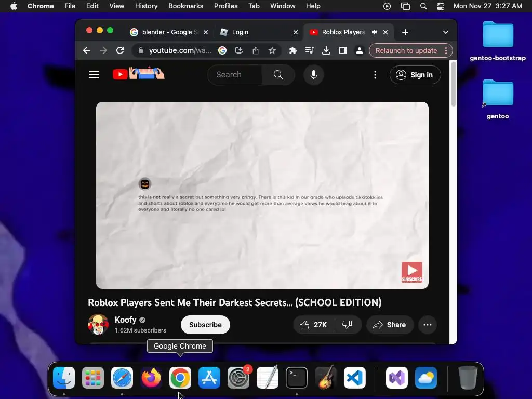
Task: Click the address bar URL
Action: pyautogui.click(x=180, y=50)
